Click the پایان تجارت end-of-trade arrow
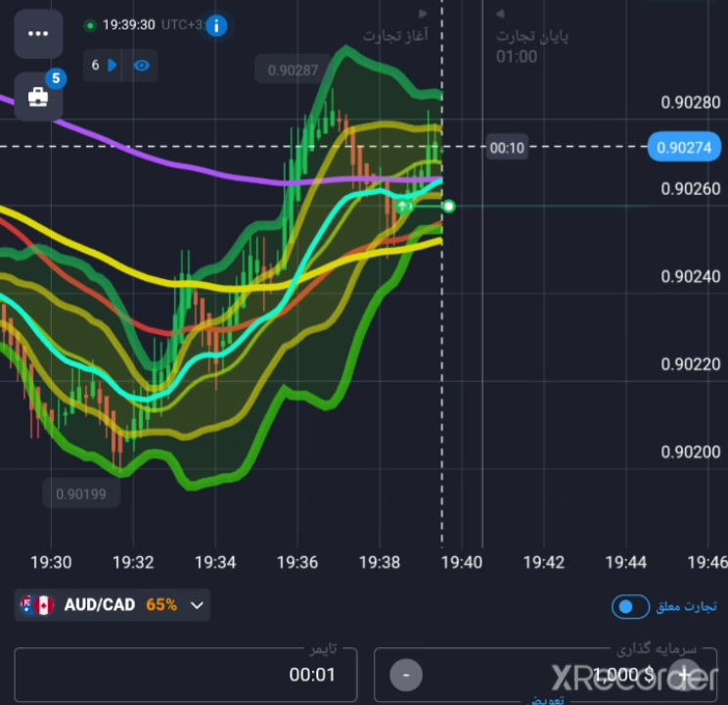The height and width of the screenshot is (705, 728). 500,14
